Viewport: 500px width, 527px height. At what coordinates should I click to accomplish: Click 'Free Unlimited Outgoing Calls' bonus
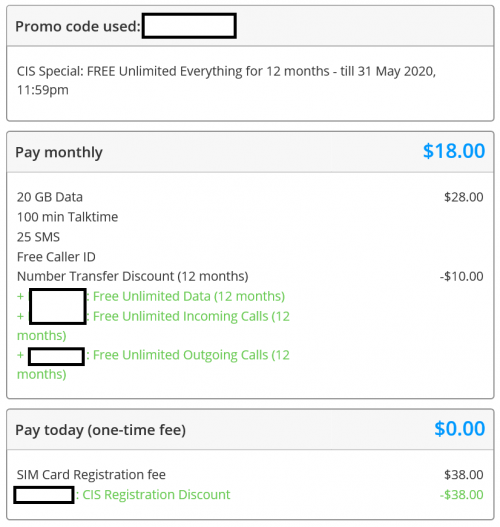tap(153, 365)
